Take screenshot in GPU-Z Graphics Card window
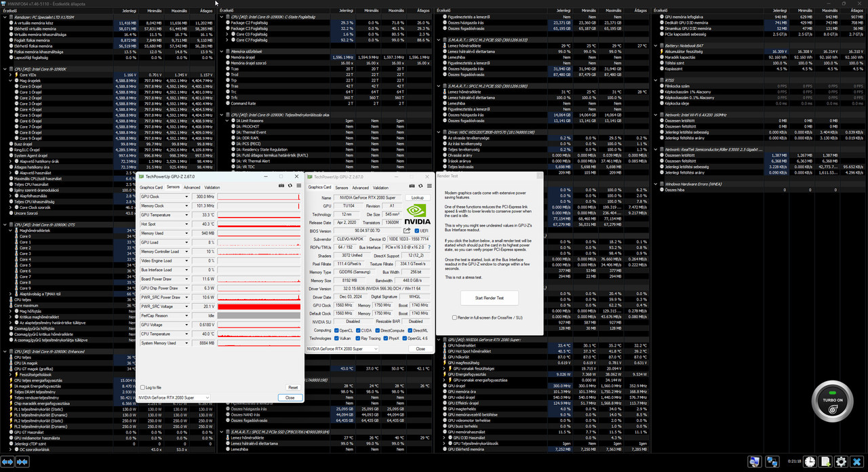 (412, 186)
